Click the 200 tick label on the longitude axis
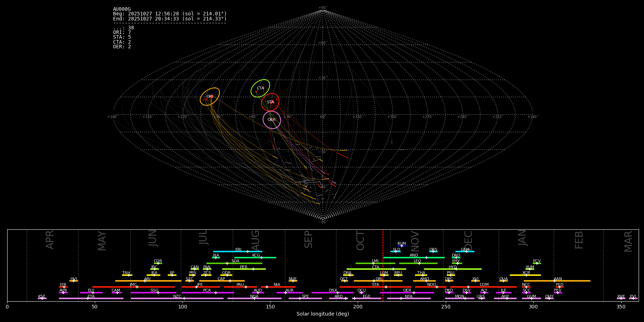644x322 pixels. (358, 307)
